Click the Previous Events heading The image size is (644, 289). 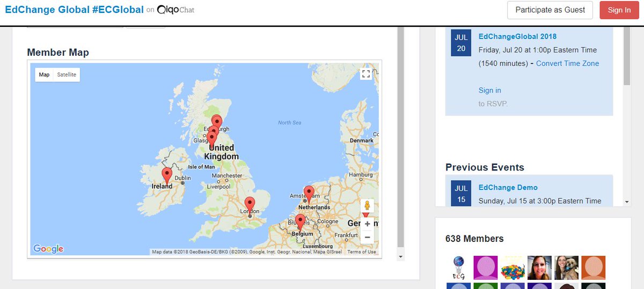[x=485, y=167]
